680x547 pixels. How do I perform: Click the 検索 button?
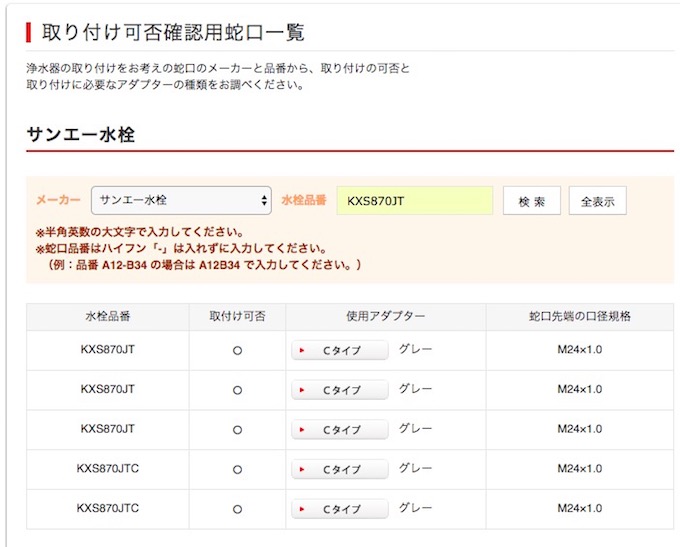[x=532, y=201]
